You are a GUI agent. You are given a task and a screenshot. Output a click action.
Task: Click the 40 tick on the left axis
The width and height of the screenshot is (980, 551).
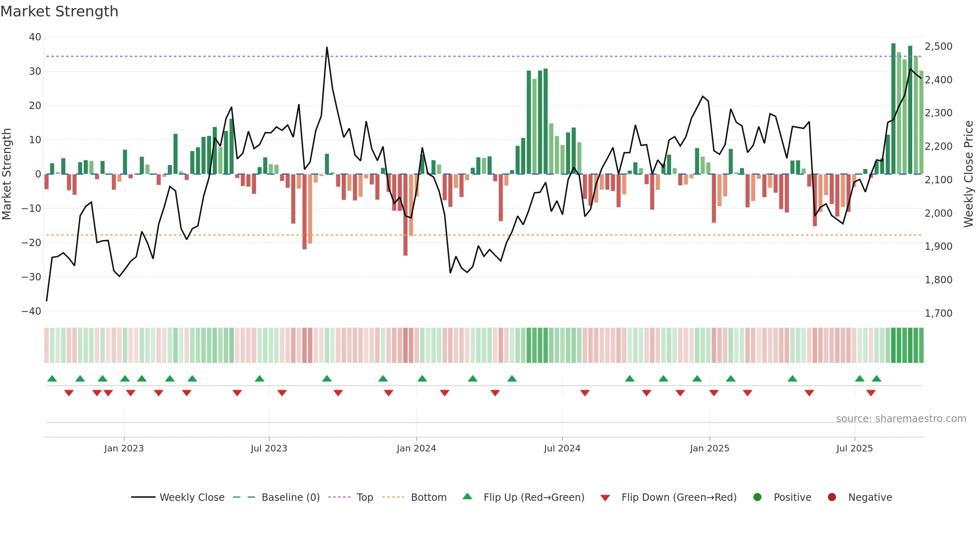click(x=35, y=37)
